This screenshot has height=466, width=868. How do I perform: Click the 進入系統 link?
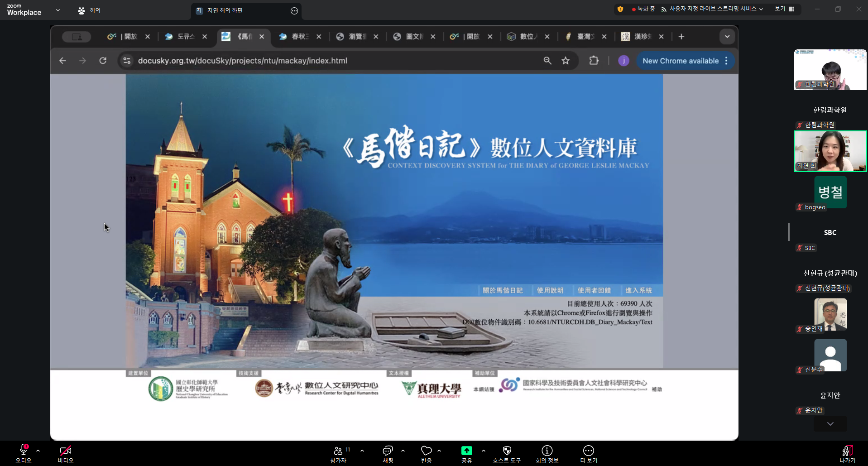pyautogui.click(x=638, y=290)
